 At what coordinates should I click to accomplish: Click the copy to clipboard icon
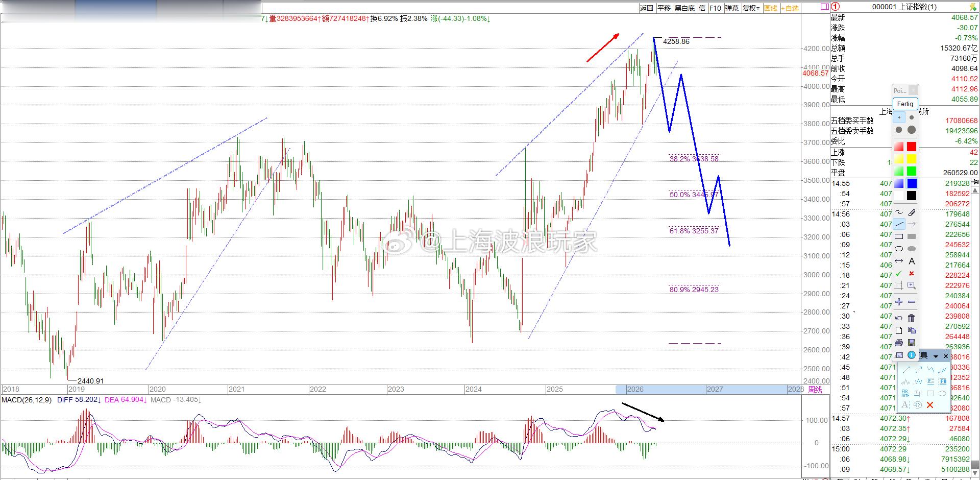[x=912, y=330]
